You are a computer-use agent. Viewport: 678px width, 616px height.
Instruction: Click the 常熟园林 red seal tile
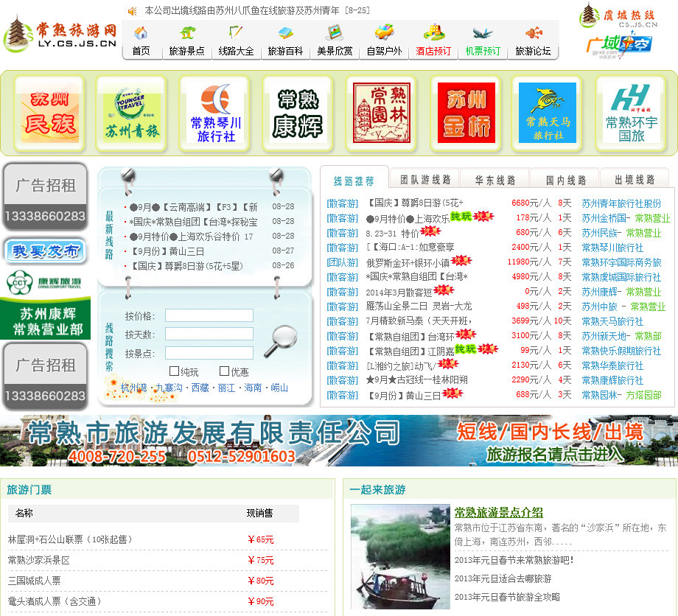point(382,113)
